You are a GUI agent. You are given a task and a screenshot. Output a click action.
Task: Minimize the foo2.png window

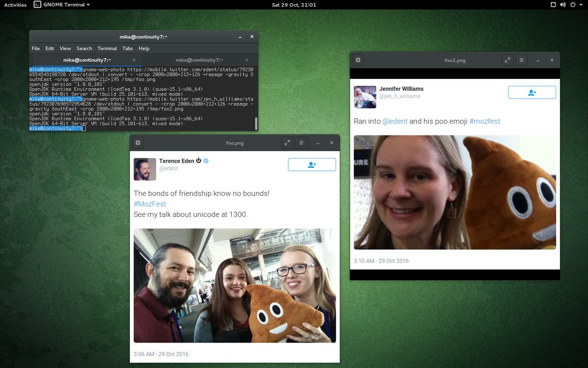[538, 60]
